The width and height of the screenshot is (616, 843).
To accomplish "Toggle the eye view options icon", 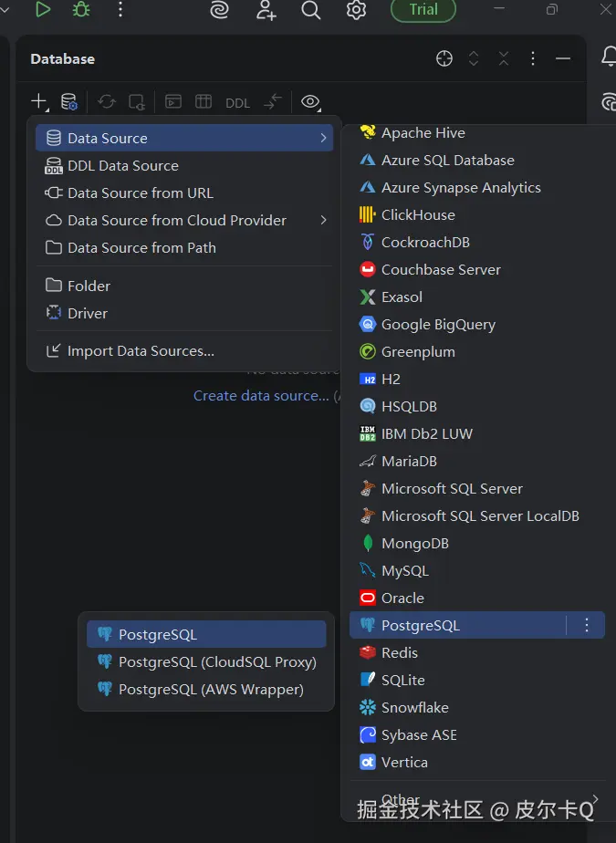I will (311, 102).
